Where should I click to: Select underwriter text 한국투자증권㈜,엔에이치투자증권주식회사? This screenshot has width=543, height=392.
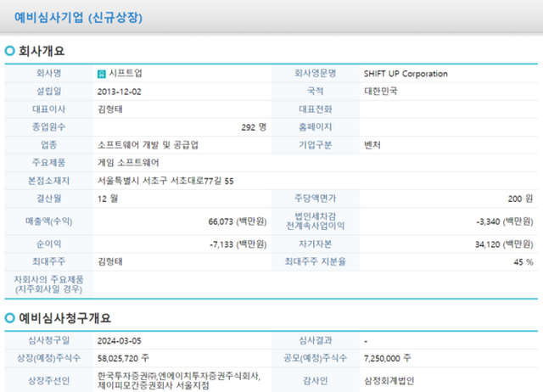(x=179, y=376)
